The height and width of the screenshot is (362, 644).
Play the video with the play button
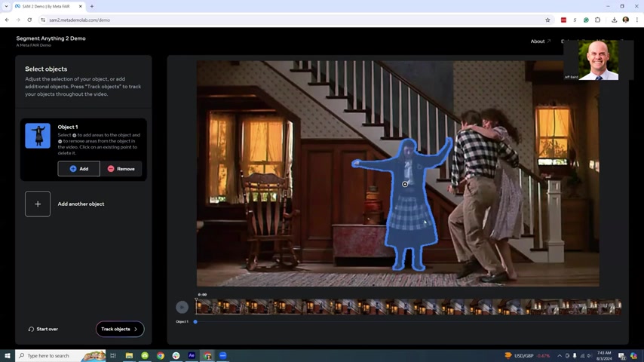point(182,307)
